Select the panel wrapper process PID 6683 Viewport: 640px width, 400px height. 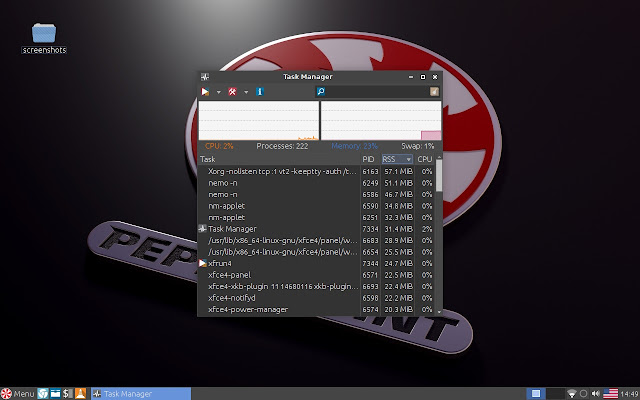click(317, 240)
